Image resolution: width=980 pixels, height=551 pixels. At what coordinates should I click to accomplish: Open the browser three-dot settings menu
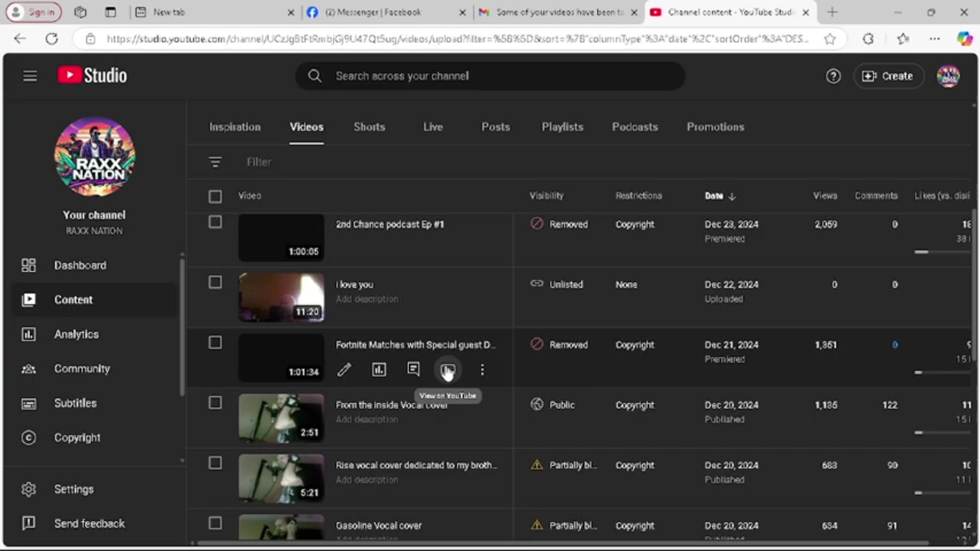(934, 38)
